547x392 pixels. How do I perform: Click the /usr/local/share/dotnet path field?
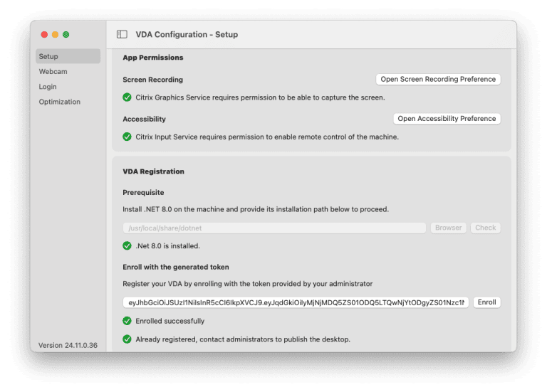[274, 228]
